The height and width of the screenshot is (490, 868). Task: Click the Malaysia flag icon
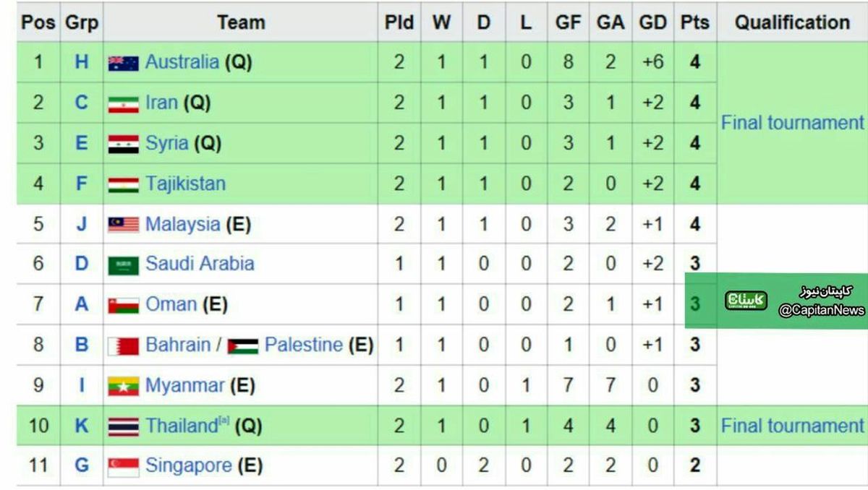124,225
